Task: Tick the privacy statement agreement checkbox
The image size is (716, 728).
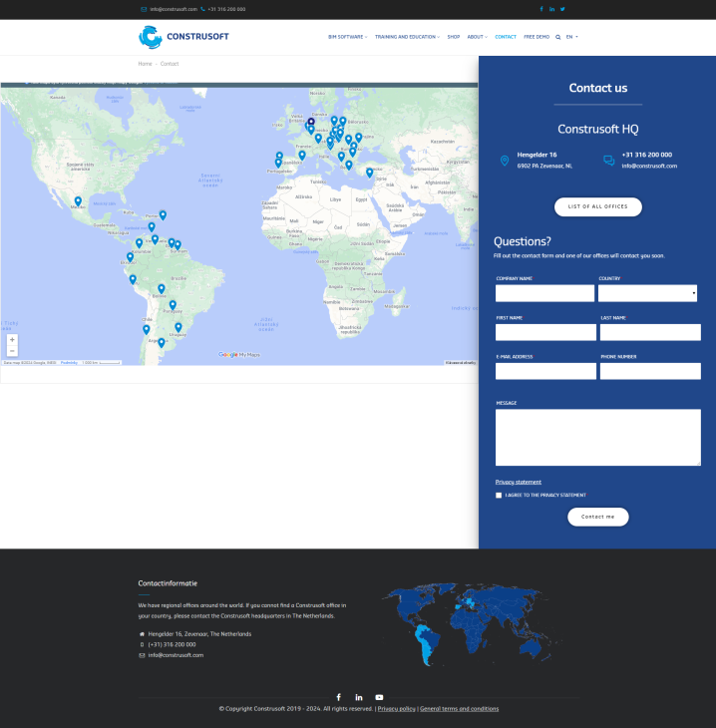Action: (499, 495)
